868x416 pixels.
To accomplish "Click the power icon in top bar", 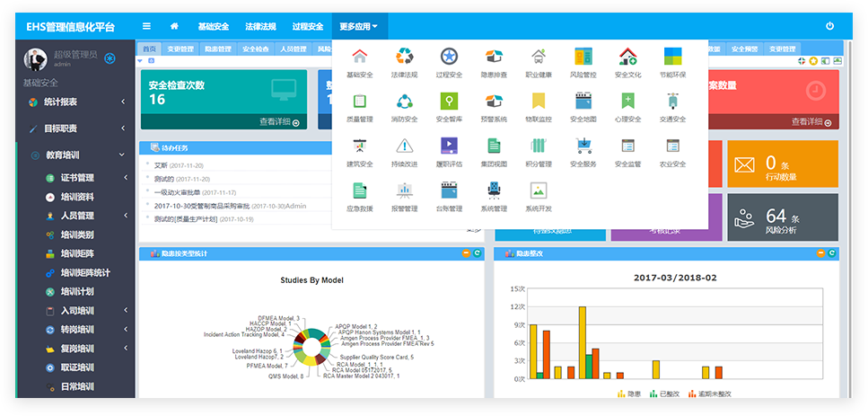I will (x=829, y=27).
